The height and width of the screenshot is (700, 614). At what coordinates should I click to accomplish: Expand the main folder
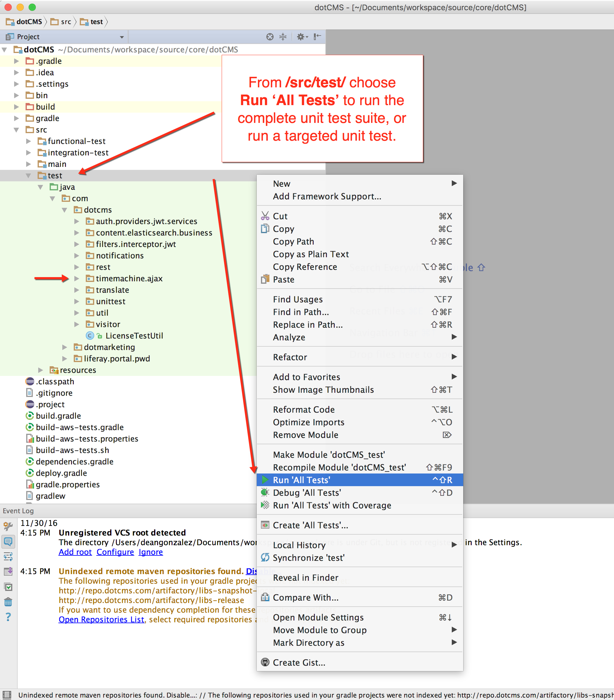28,164
